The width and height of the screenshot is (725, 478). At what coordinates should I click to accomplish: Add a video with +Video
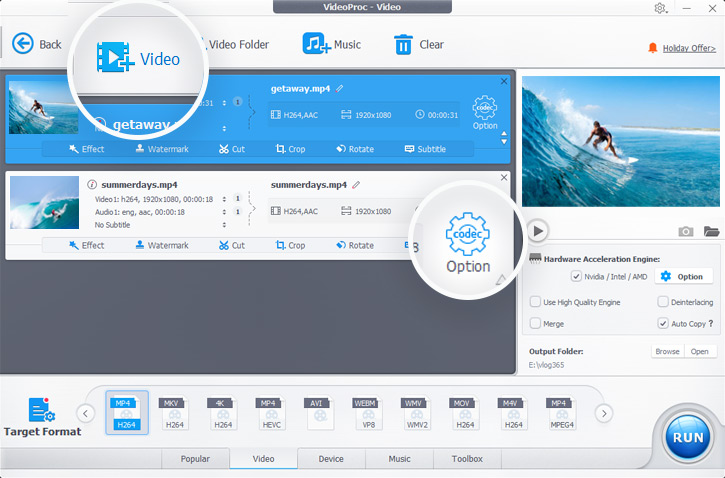[x=138, y=58]
